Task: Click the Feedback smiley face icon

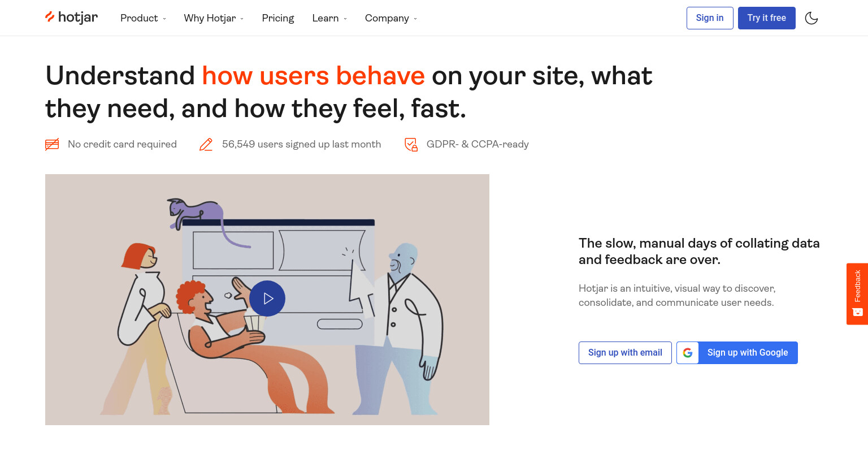Action: click(x=857, y=312)
